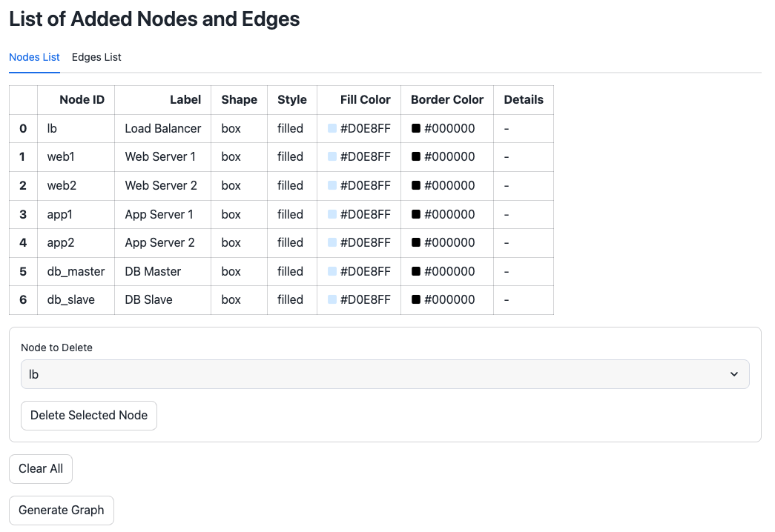Select the 'web2' node ID cell

click(76, 186)
